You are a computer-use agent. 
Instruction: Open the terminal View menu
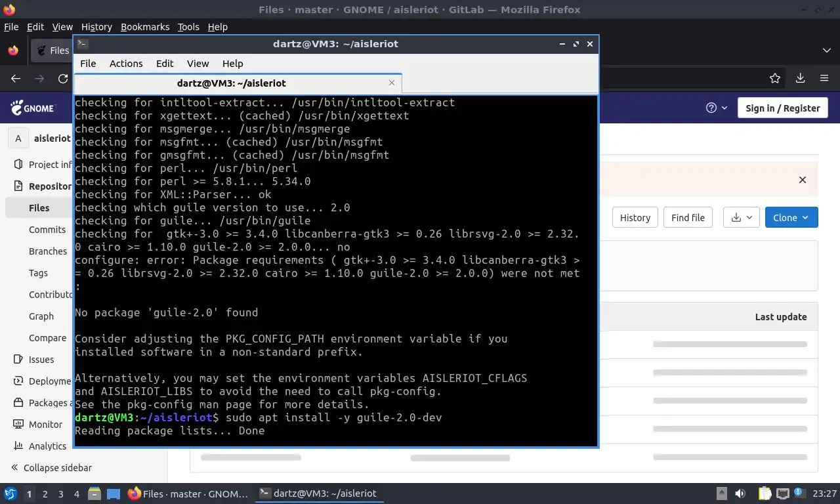(x=198, y=64)
